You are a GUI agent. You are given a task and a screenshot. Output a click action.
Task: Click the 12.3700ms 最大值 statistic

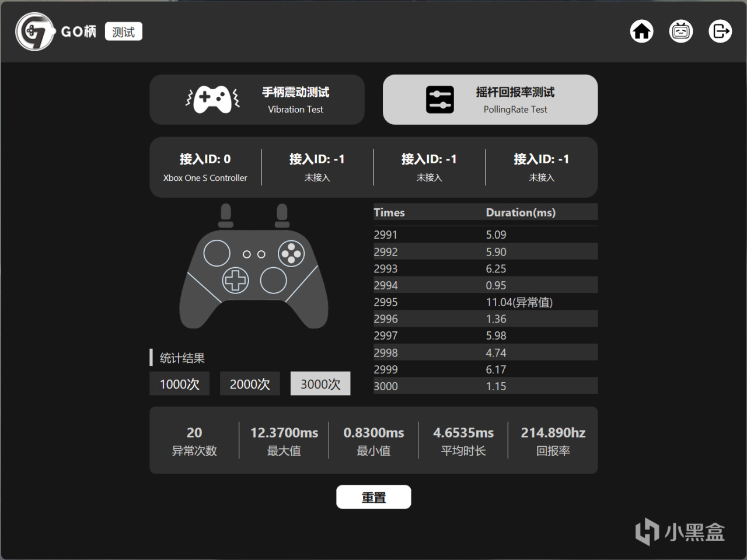coord(284,440)
